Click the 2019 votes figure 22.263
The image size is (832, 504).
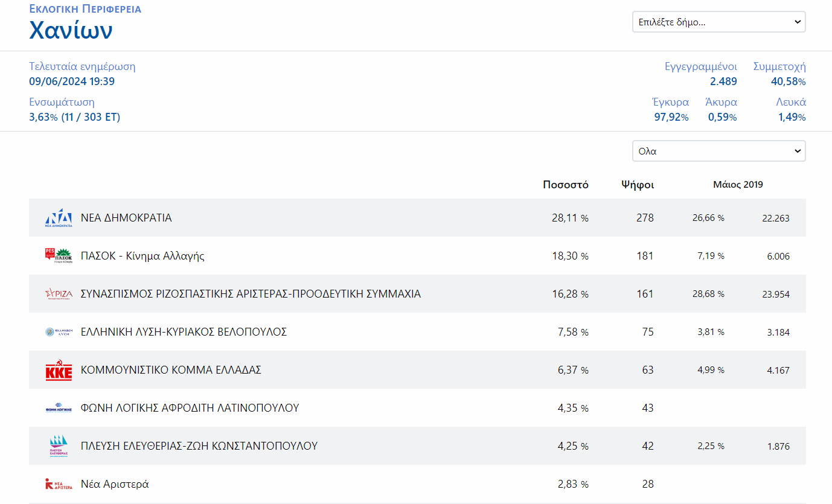776,219
